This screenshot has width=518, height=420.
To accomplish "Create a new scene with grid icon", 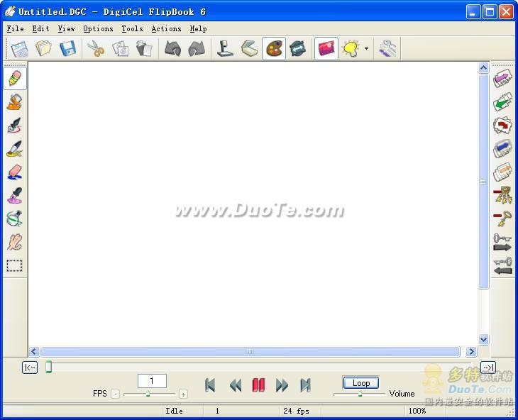I will point(19,49).
